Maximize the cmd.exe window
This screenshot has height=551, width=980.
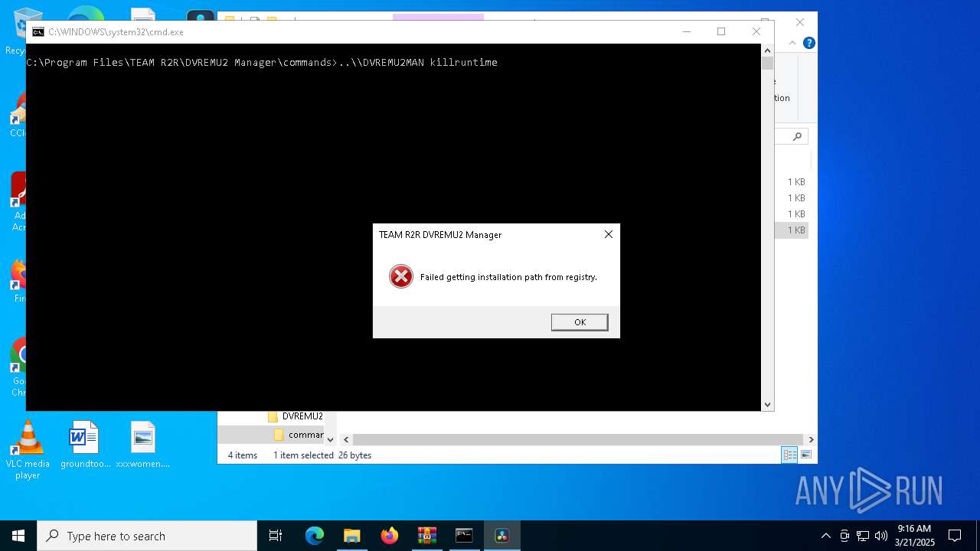click(721, 31)
